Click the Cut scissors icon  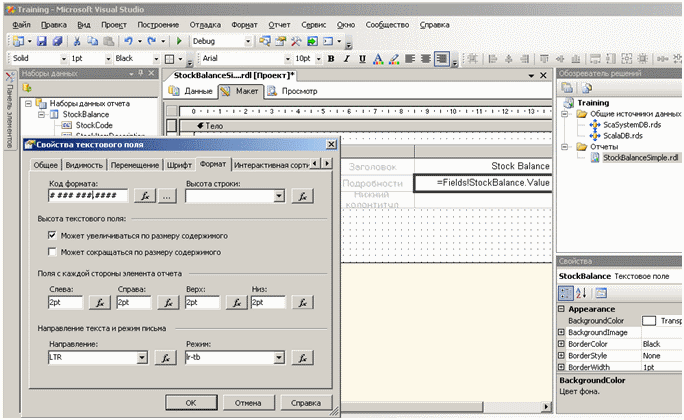(x=77, y=41)
